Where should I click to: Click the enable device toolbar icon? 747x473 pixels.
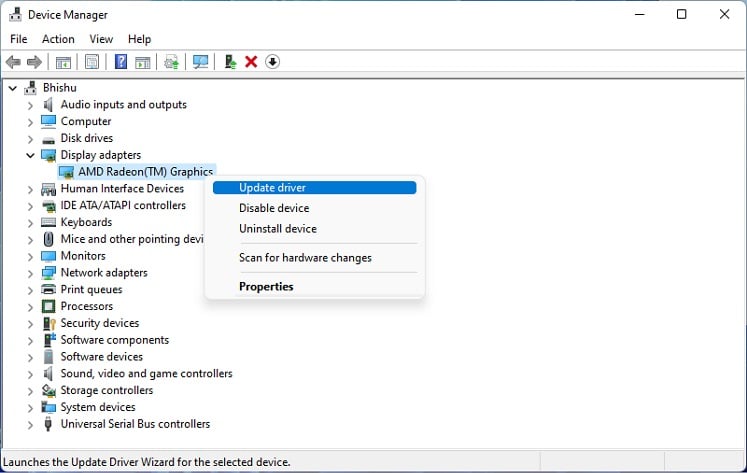pos(230,62)
